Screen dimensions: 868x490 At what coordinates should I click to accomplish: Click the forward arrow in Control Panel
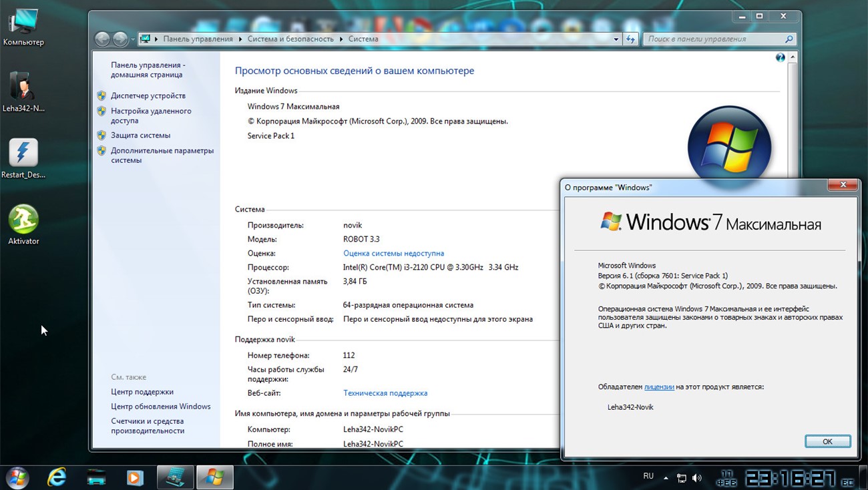tap(120, 39)
